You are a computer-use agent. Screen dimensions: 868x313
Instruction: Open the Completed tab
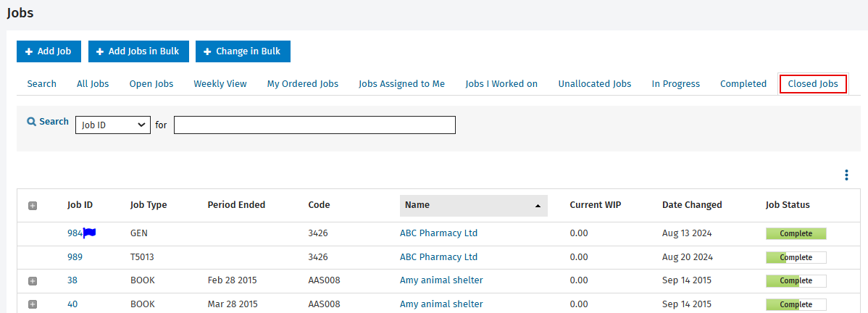click(743, 84)
